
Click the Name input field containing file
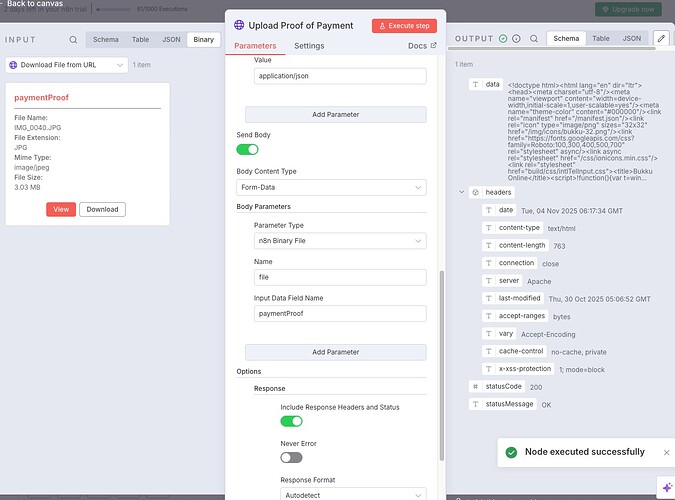click(340, 277)
